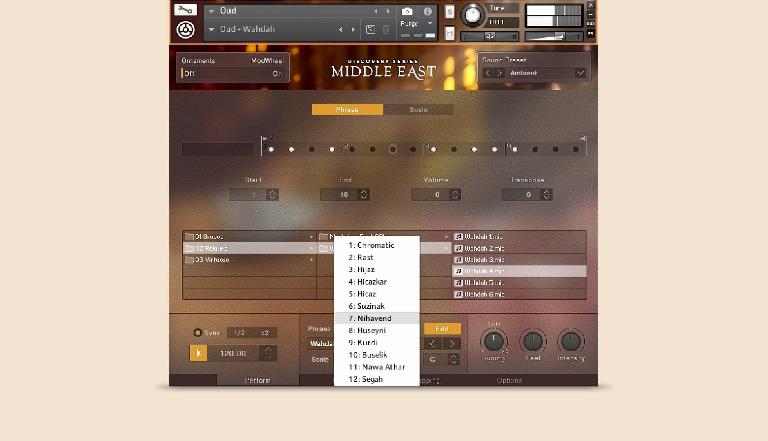The image size is (768, 441).
Task: Adjust the Transpose value stepper
Action: point(546,195)
